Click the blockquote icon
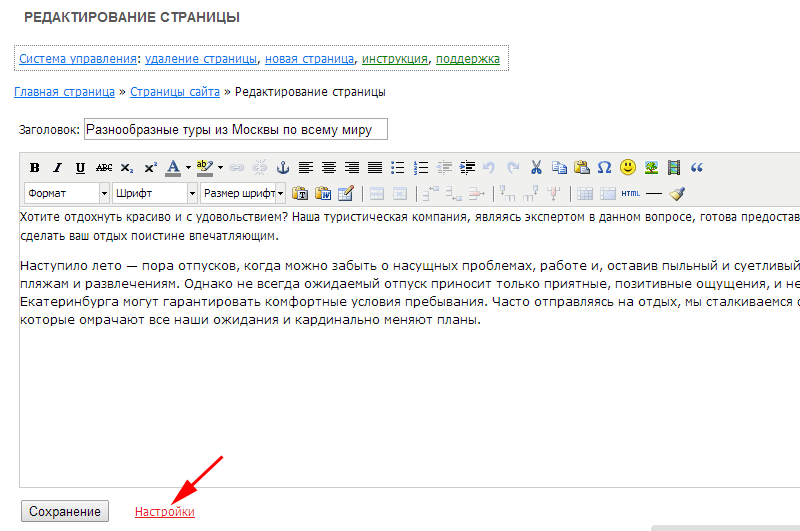Screen dimensions: 800x531 697,168
